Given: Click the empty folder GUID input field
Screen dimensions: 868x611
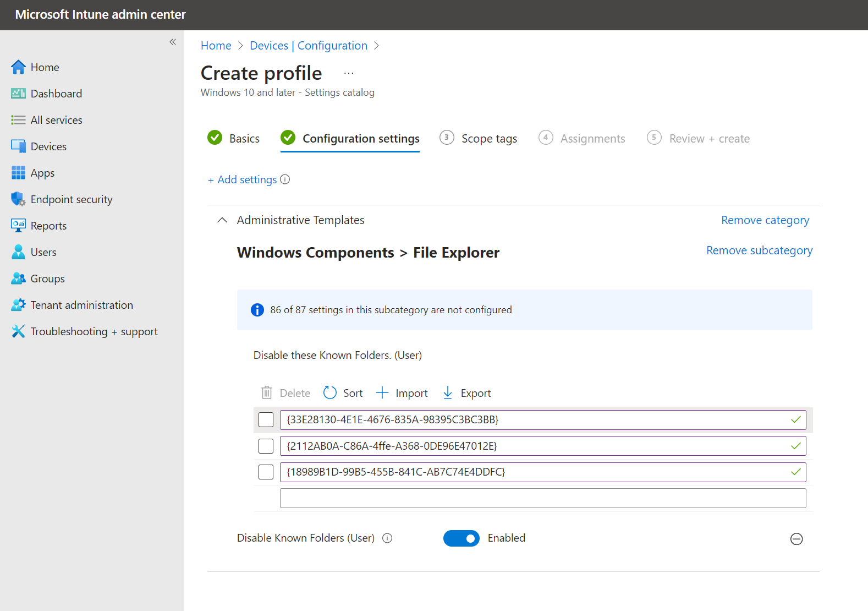Looking at the screenshot, I should click(542, 498).
